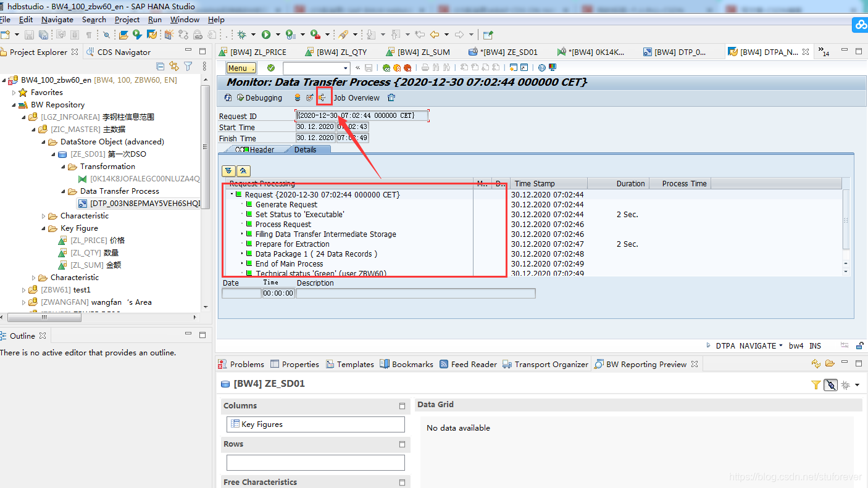The image size is (868, 488).
Task: Show hidden editor tabs list
Action: pyautogui.click(x=823, y=52)
